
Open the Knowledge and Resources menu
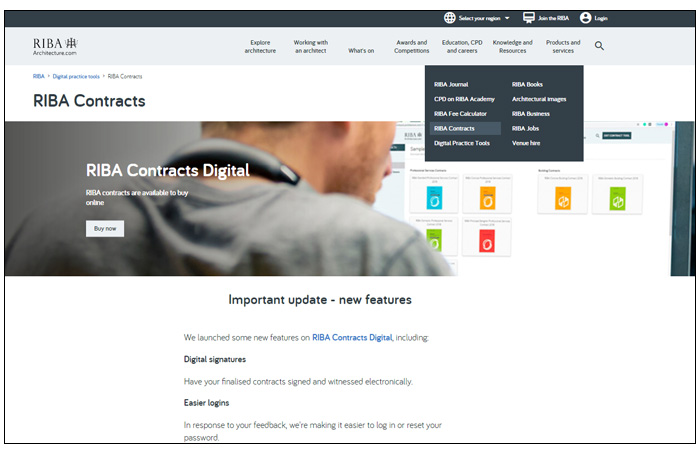pos(512,46)
